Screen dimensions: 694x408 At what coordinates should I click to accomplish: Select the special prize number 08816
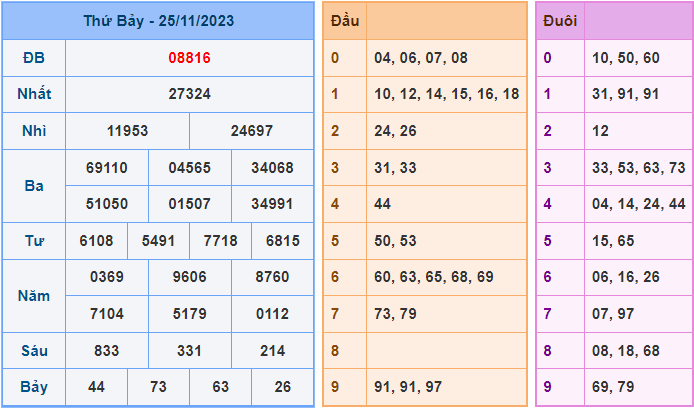189,58
